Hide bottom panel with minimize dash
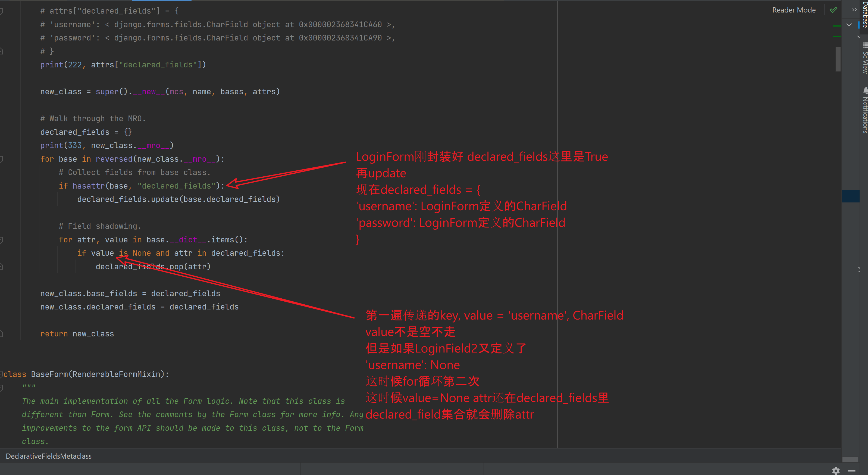This screenshot has height=475, width=868. (x=851, y=471)
